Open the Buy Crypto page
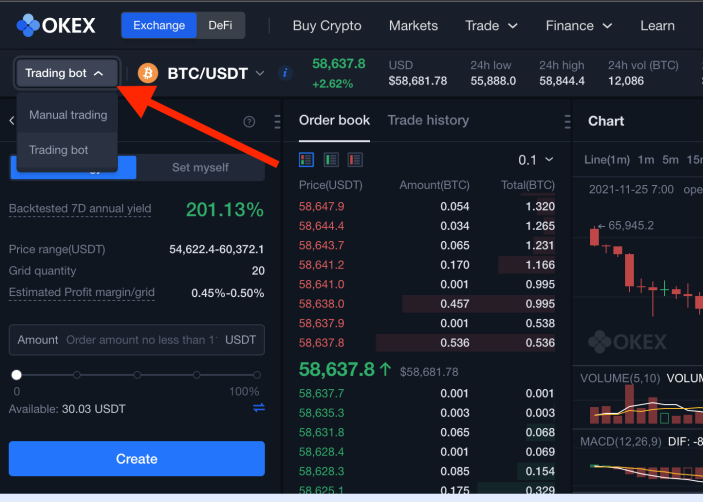 (327, 26)
